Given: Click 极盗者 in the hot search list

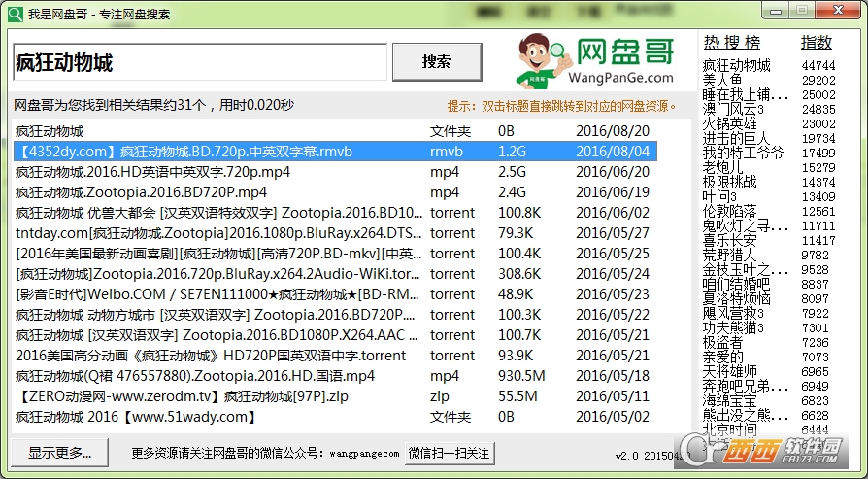Looking at the screenshot, I should [722, 342].
